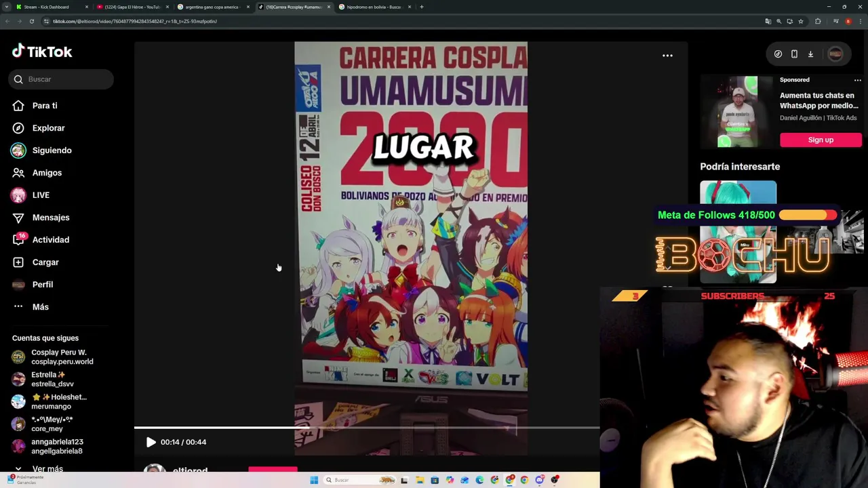The image size is (868, 488).
Task: Open Perfil in the sidebar
Action: (43, 285)
